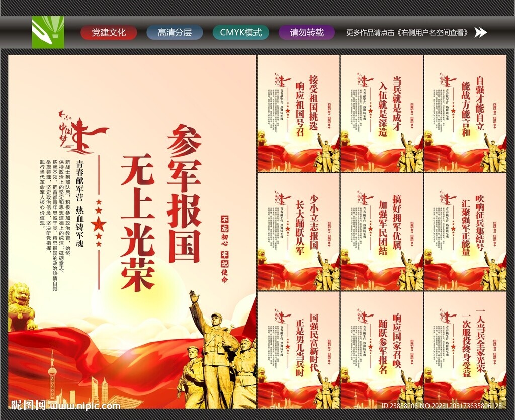Click the 青春献军营 热血铸军魂 slogan
515x420 pixels.
[79, 203]
